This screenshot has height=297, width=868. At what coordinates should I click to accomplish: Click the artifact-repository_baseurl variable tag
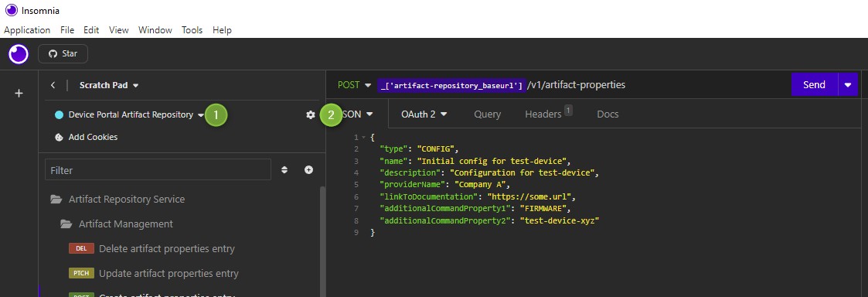451,85
